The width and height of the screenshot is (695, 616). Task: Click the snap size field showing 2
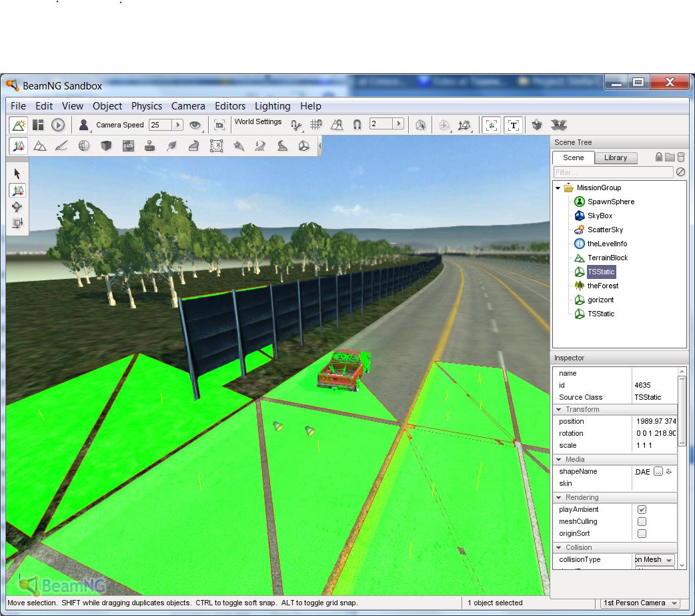(x=381, y=123)
